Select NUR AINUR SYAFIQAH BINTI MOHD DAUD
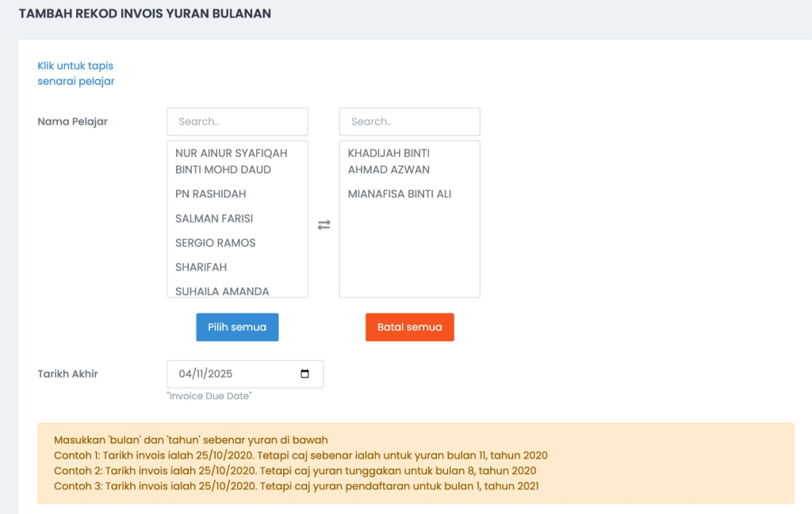Viewport: 812px width, 514px height. click(x=231, y=161)
